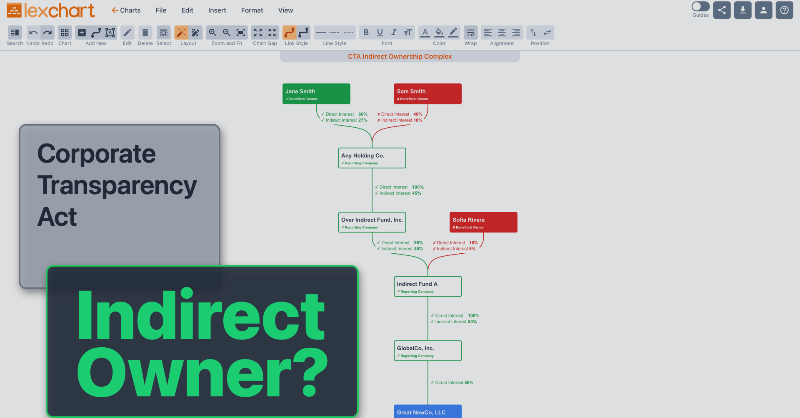800x418 pixels.
Task: Go back to Charts
Action: pyautogui.click(x=126, y=10)
